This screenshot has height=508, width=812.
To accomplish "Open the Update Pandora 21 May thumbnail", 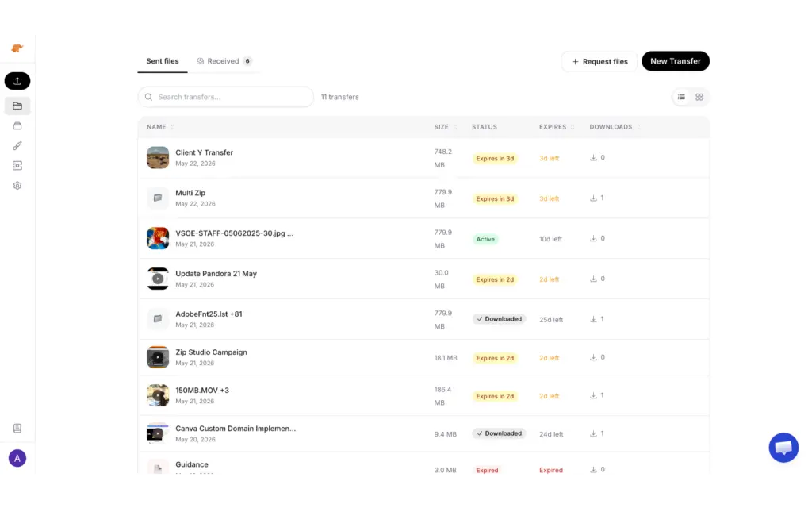I will (x=158, y=279).
